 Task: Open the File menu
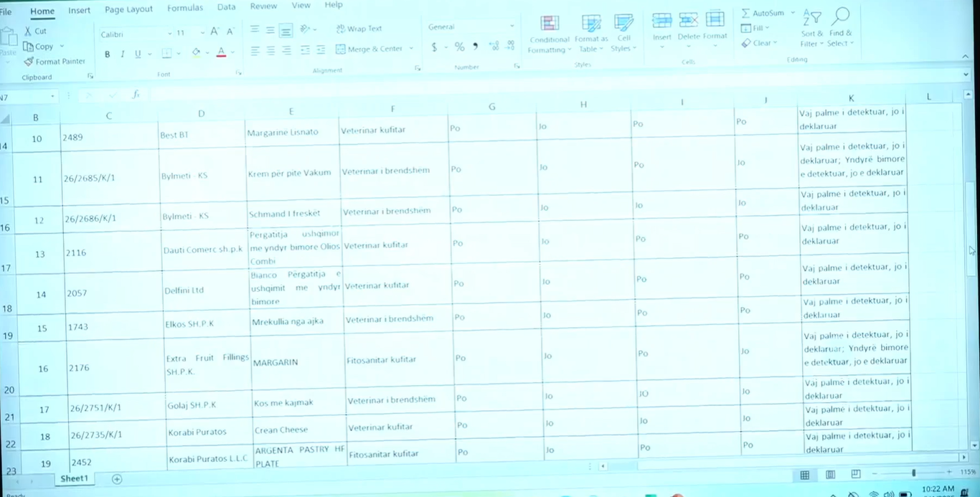pyautogui.click(x=6, y=11)
